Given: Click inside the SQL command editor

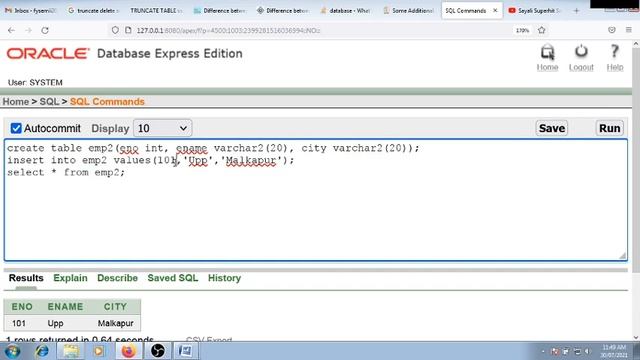Looking at the screenshot, I should click(316, 200).
